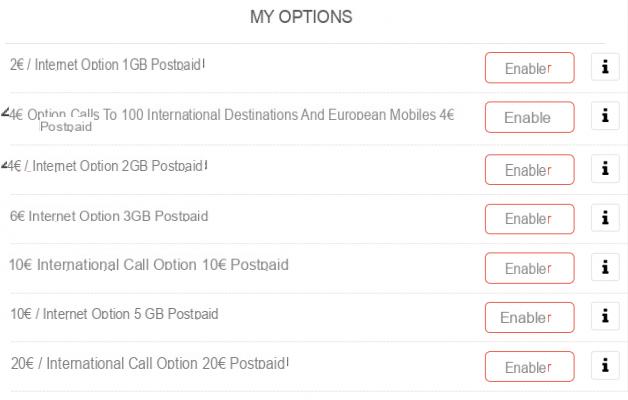View info for International Call Option 20€
The image size is (628, 400).
(x=605, y=366)
